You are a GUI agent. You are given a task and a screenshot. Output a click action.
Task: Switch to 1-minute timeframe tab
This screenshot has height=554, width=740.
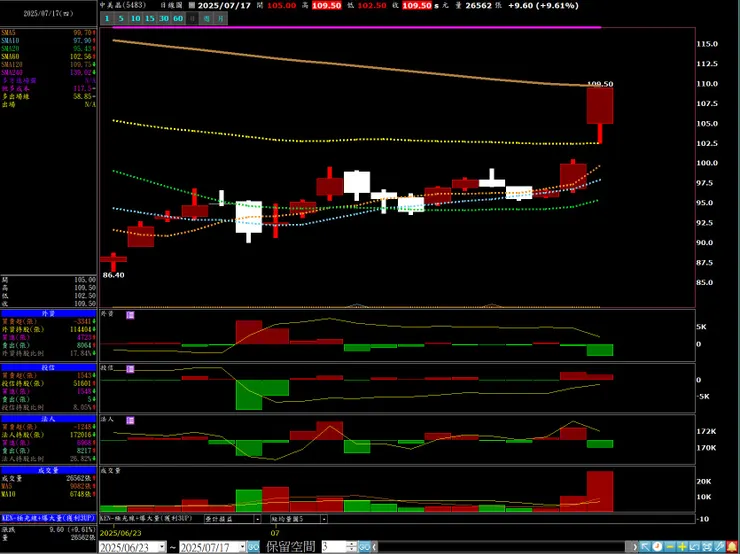pyautogui.click(x=107, y=18)
